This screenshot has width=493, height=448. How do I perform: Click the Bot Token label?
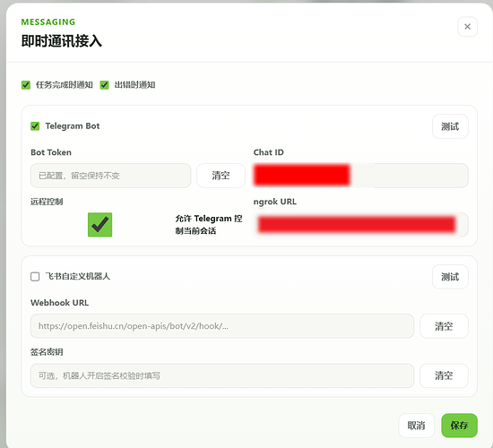51,152
